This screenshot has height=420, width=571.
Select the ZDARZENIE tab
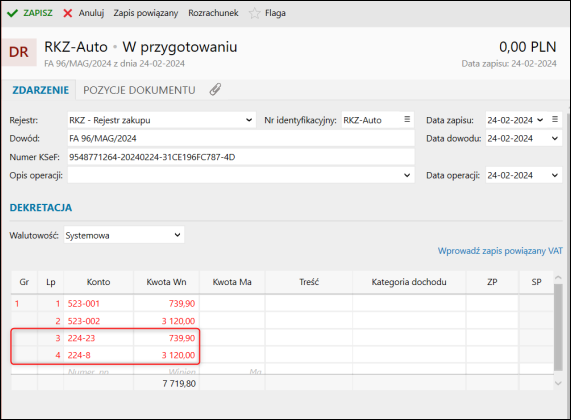(x=40, y=90)
